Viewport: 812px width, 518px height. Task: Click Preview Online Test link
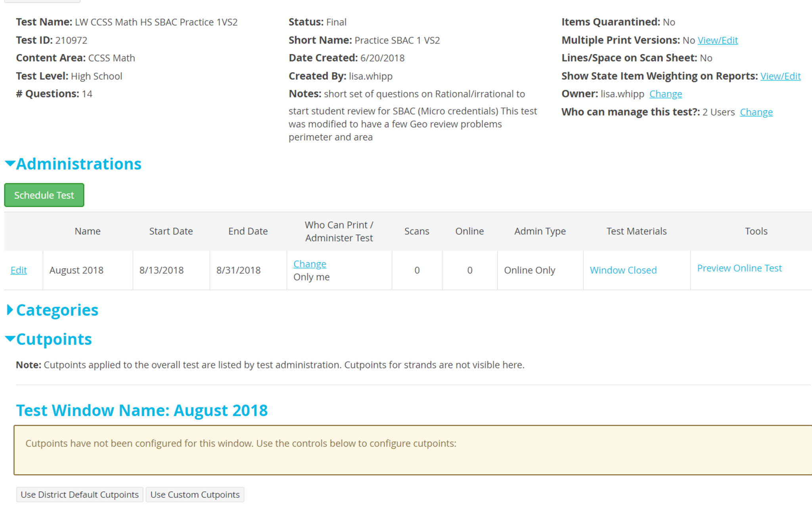coord(739,268)
